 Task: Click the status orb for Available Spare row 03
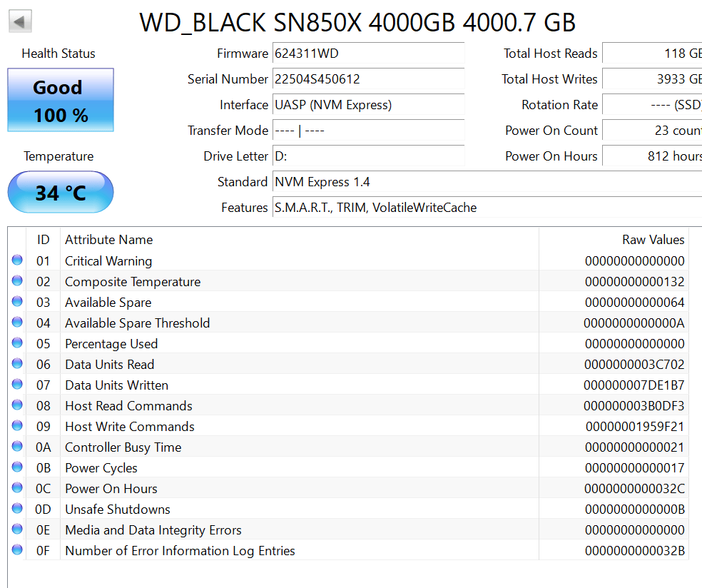[17, 301]
